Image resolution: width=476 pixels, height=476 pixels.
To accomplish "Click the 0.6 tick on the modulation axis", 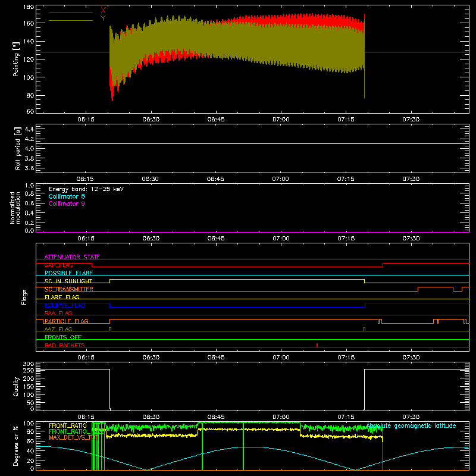I will [29, 203].
